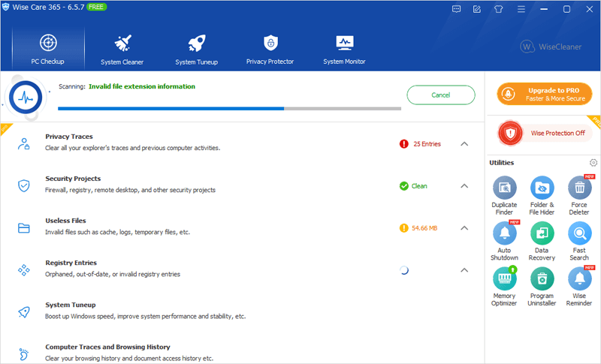Click the orange warning icon by 54.66 MB

pos(404,228)
